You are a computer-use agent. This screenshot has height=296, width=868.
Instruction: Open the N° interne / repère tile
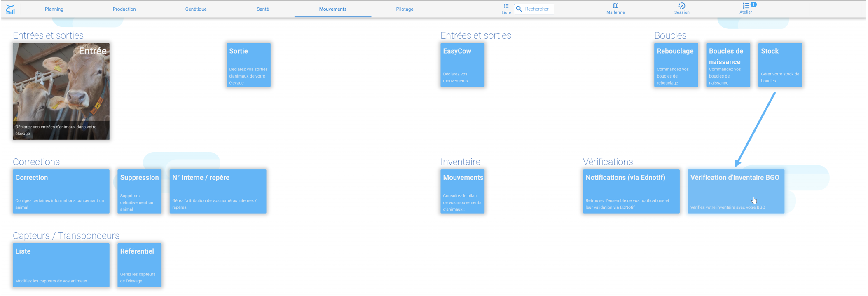tap(218, 191)
